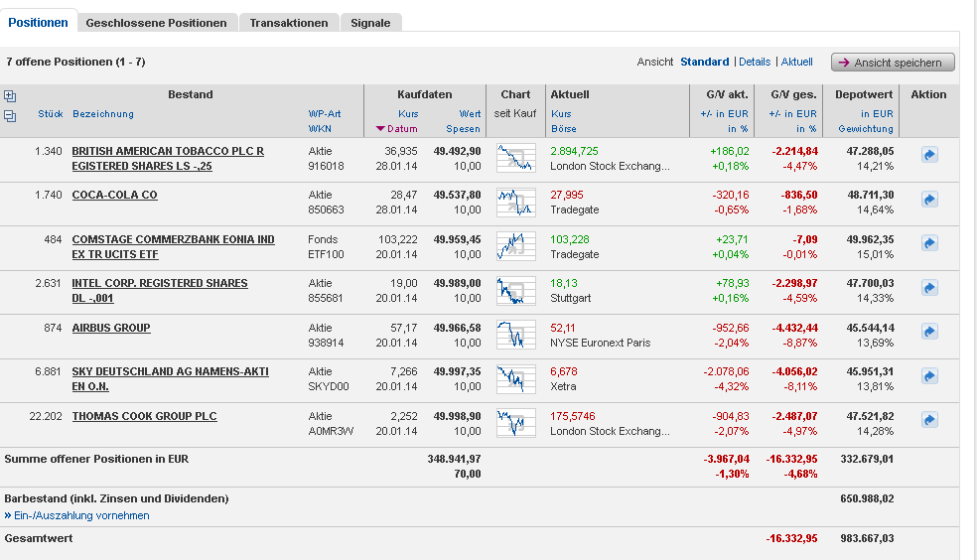Open Comstage ETF chart thumbnail
This screenshot has height=560, width=977.
click(515, 246)
